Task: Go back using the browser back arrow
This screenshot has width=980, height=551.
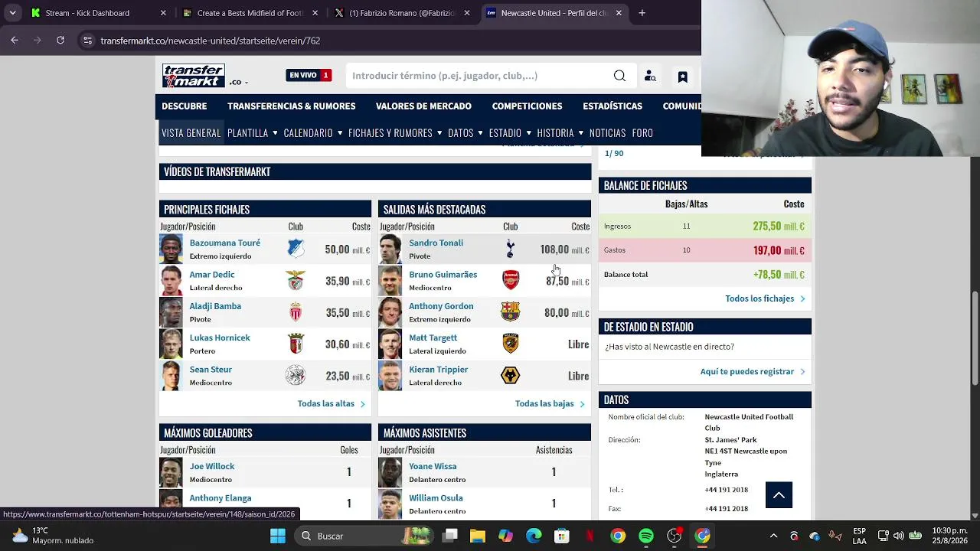Action: tap(15, 40)
